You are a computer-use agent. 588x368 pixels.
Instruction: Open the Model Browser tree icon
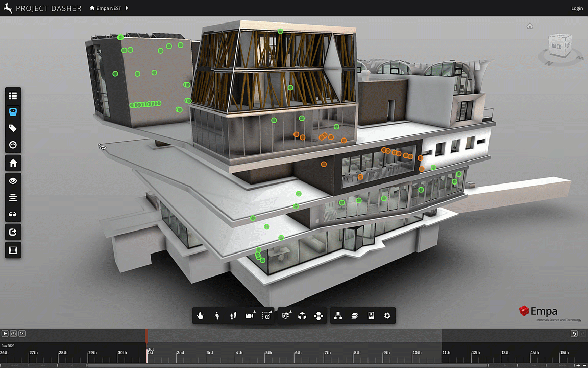tap(338, 316)
